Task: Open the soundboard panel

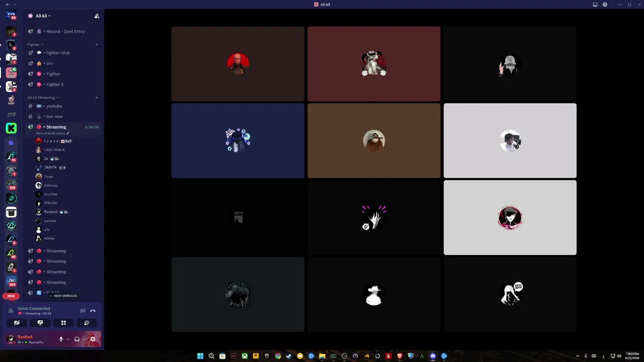Action: [87, 323]
